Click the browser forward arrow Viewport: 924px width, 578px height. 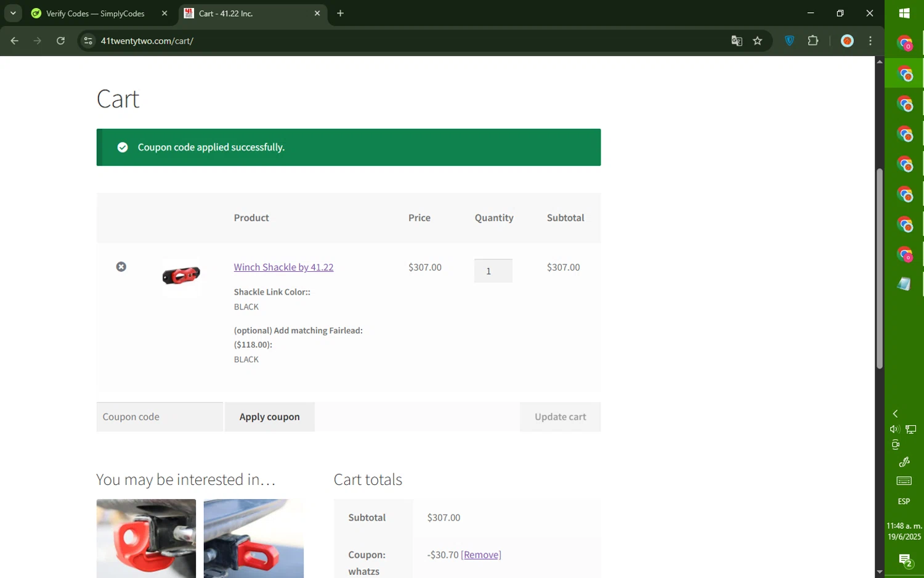(x=38, y=41)
